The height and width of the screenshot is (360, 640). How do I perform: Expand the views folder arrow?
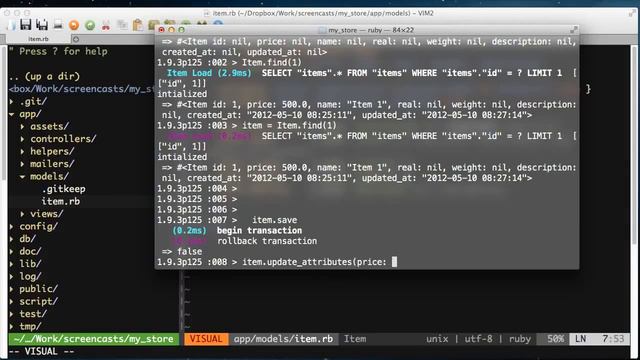coord(22,214)
